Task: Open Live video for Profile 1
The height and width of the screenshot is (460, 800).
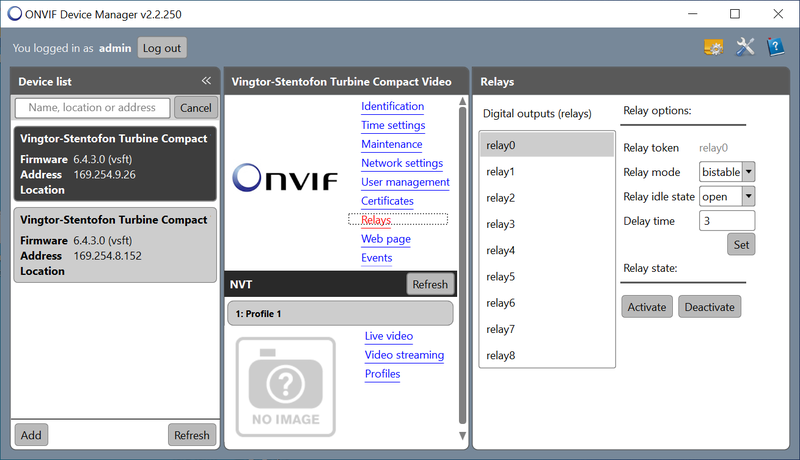Action: 389,336
